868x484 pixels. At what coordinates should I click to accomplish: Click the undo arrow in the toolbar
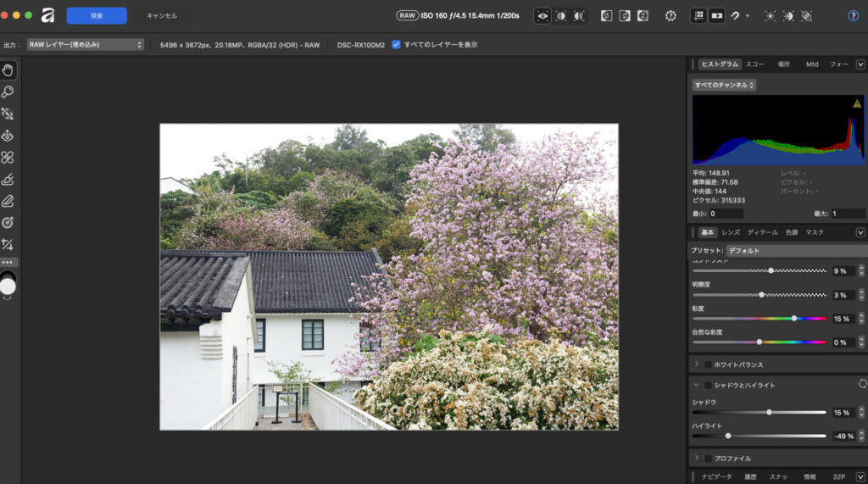(735, 15)
